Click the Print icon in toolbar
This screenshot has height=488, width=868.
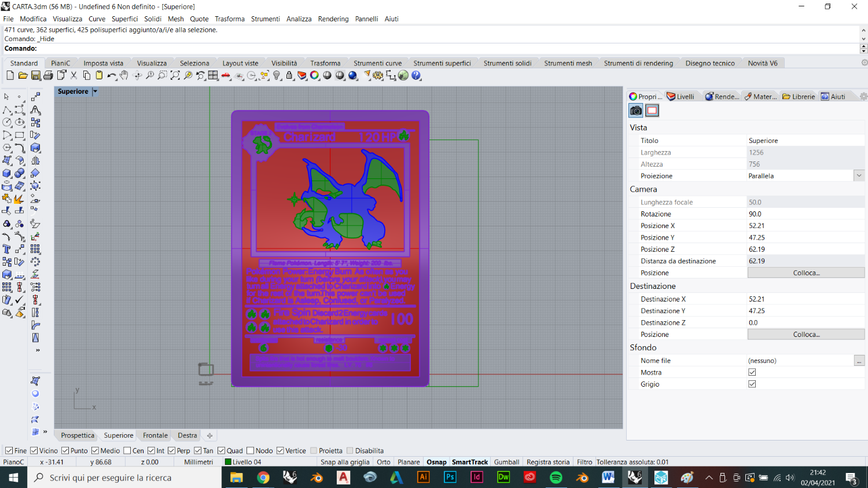click(48, 75)
